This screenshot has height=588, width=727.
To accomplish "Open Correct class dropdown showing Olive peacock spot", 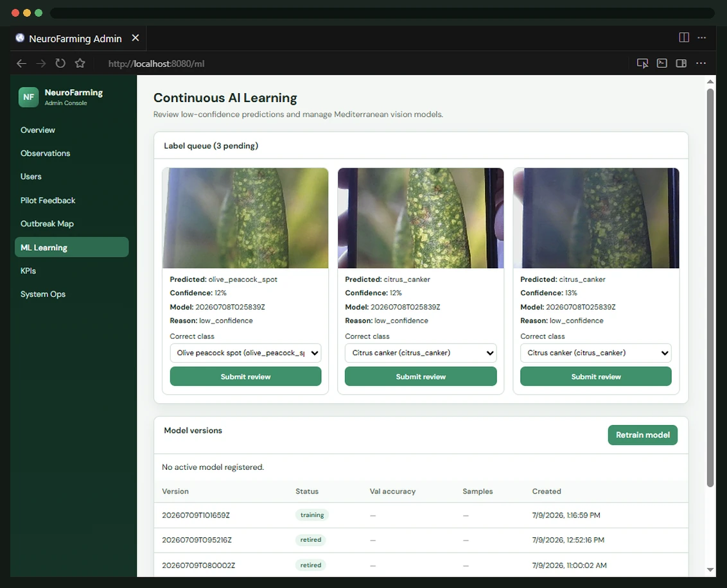I will (245, 353).
